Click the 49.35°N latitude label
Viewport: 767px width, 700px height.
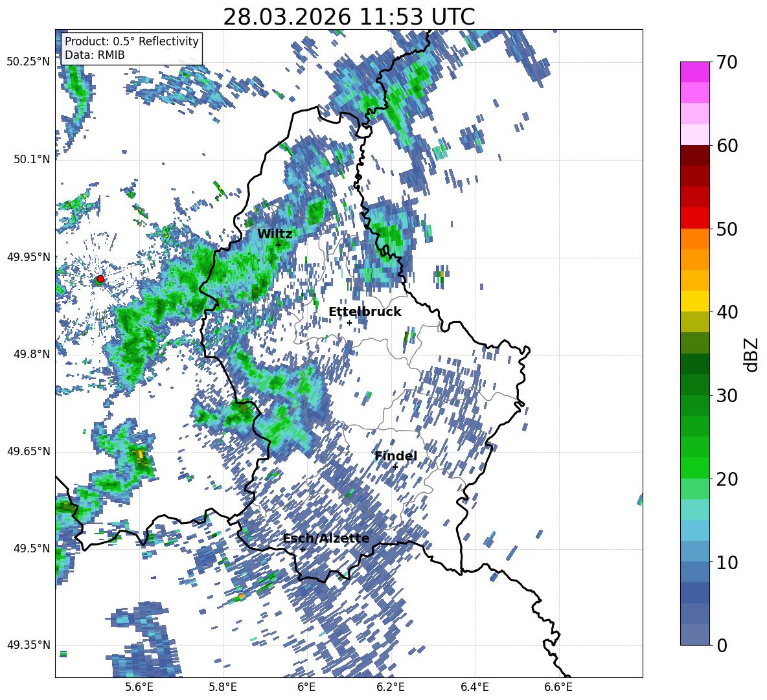tap(29, 645)
